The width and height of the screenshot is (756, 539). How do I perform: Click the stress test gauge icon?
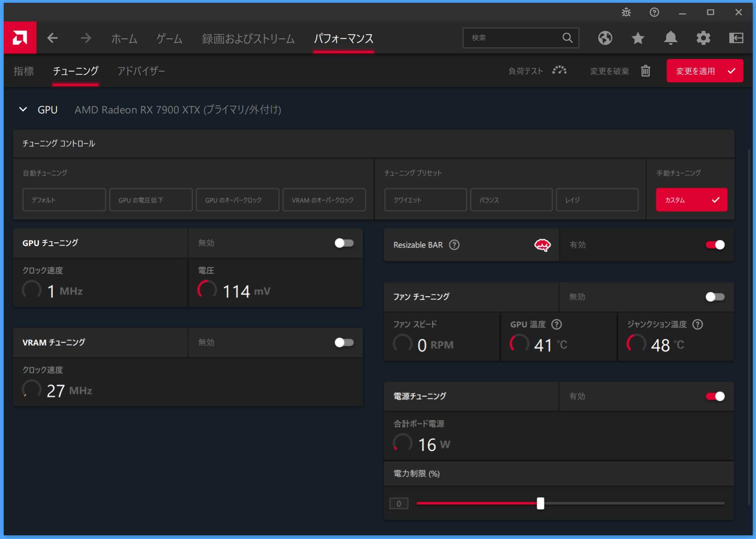point(559,71)
